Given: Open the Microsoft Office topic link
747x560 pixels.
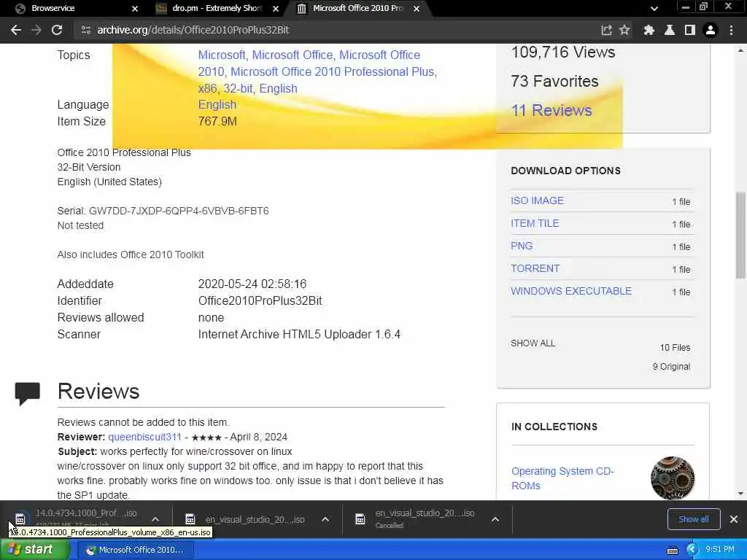Looking at the screenshot, I should click(x=292, y=55).
